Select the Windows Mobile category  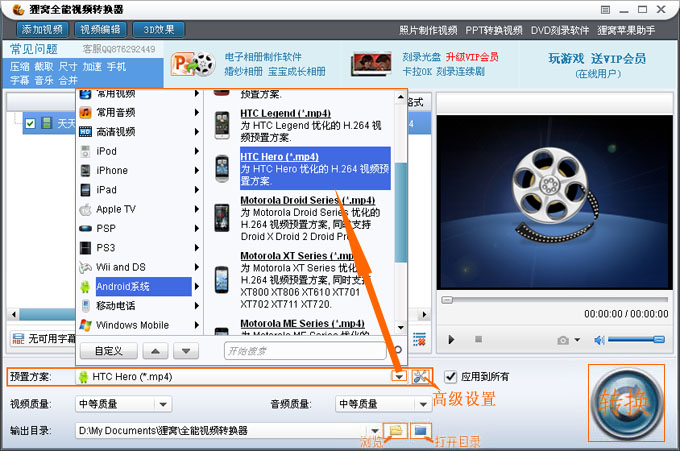click(x=132, y=325)
